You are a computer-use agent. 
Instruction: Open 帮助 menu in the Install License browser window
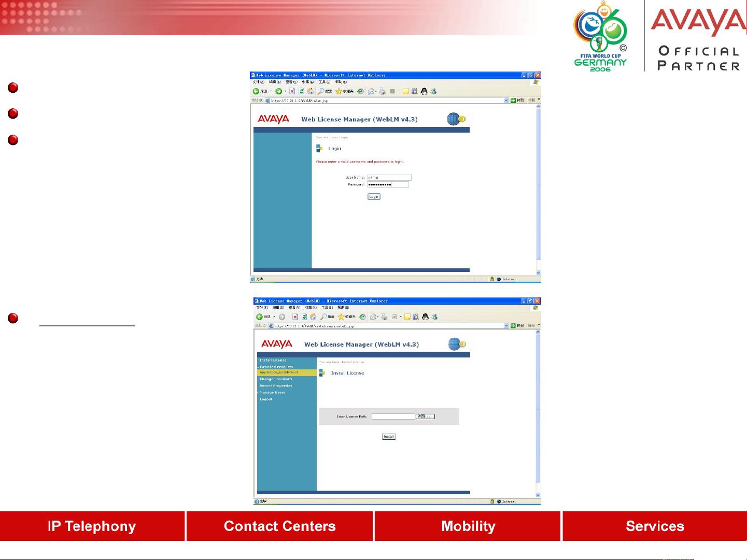coord(343,308)
